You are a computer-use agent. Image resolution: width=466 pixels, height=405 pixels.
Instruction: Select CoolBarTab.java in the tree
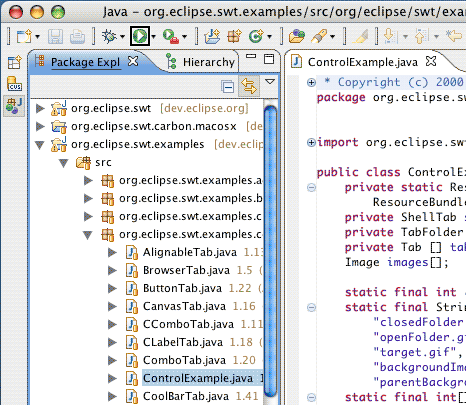pyautogui.click(x=186, y=396)
